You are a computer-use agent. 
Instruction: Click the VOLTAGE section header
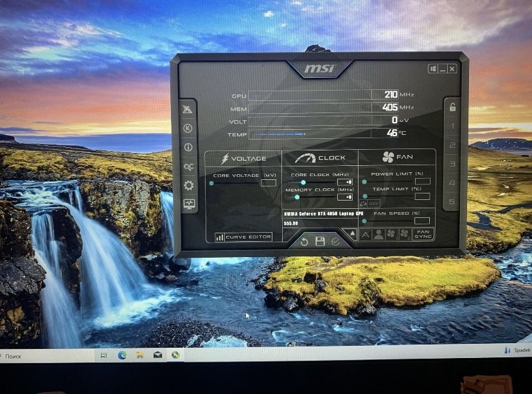point(244,159)
